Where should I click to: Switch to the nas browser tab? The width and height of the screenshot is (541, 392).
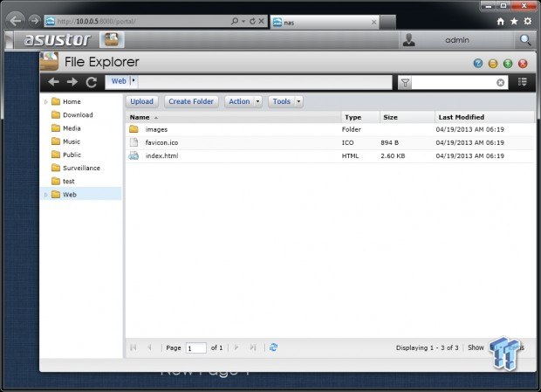pos(325,23)
